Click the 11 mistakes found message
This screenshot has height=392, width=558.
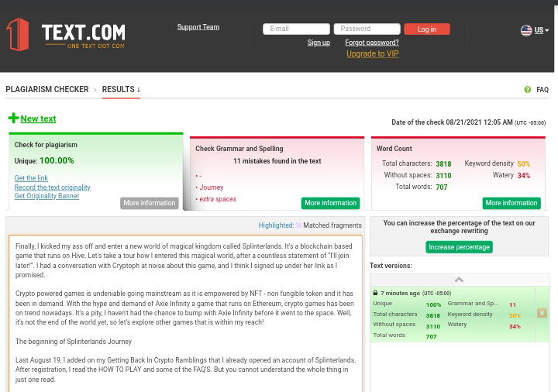click(x=277, y=161)
